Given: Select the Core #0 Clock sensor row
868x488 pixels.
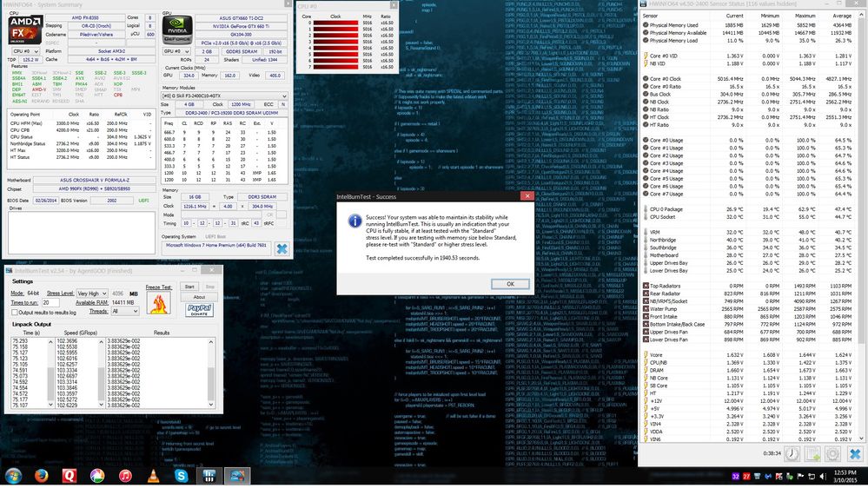Looking at the screenshot, I should [x=748, y=79].
